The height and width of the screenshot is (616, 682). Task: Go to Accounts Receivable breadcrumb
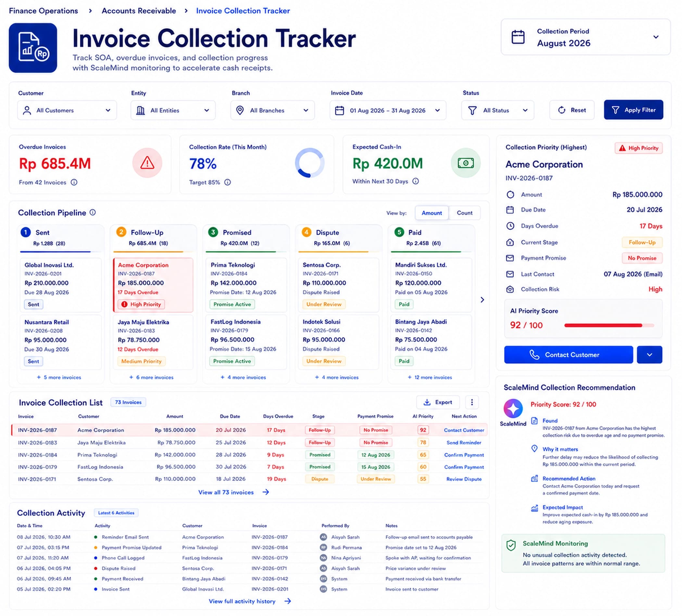pyautogui.click(x=139, y=11)
